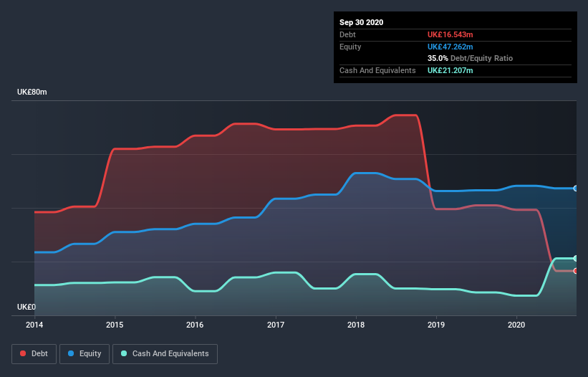The image size is (588, 377).
Task: Click the UK£16.543m debt value
Action: pyautogui.click(x=450, y=34)
